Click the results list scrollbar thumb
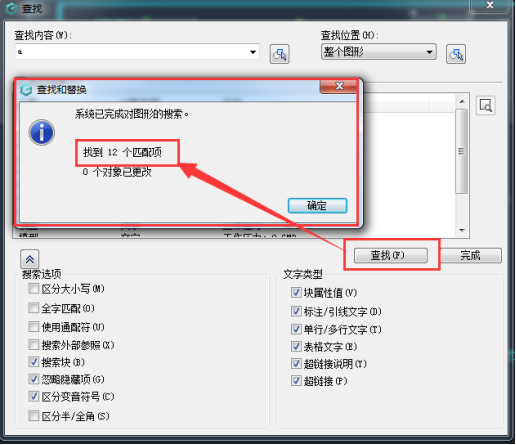Viewport: 516px width, 445px height. coord(461,151)
